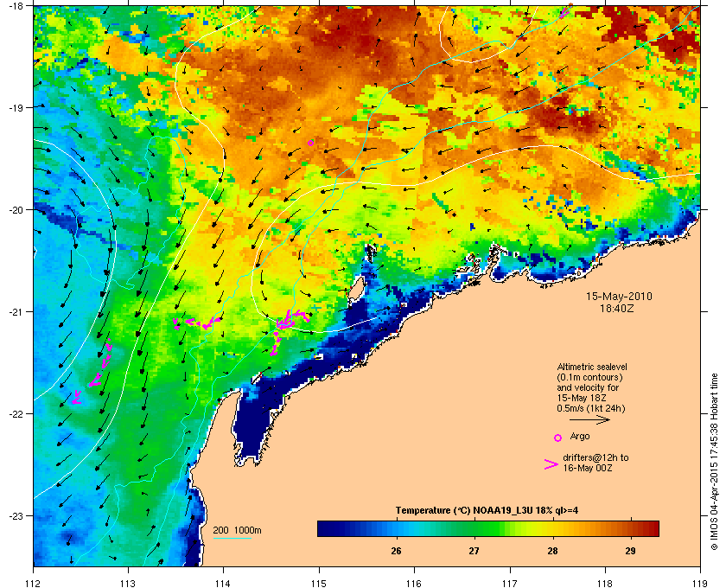
Task: Click the black velocity scale arrow in legend
Action: 589,420
